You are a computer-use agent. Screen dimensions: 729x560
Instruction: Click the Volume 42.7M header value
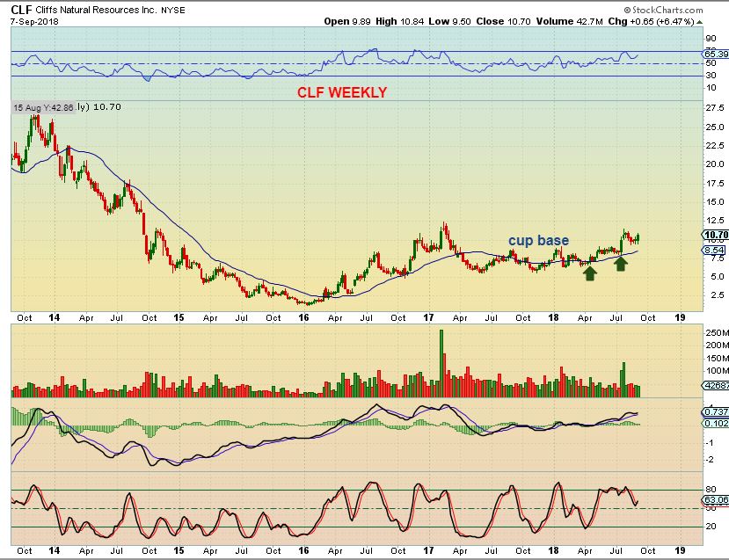[x=570, y=21]
